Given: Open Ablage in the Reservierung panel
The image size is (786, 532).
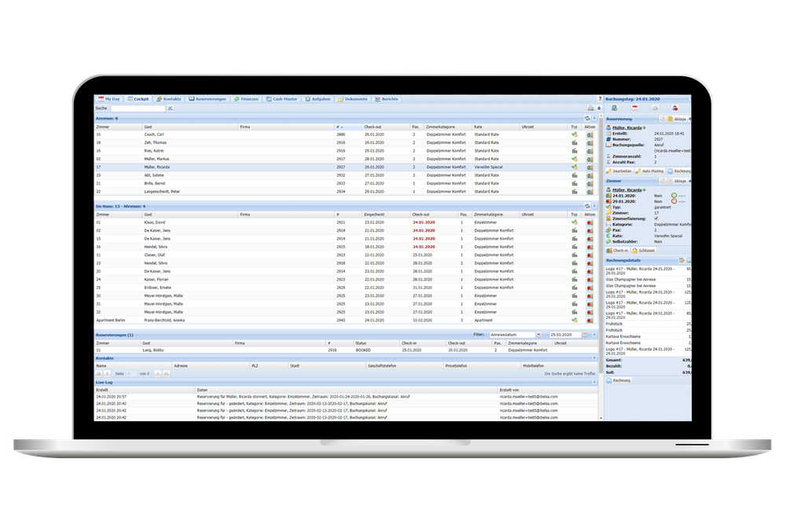Looking at the screenshot, I should [678, 119].
